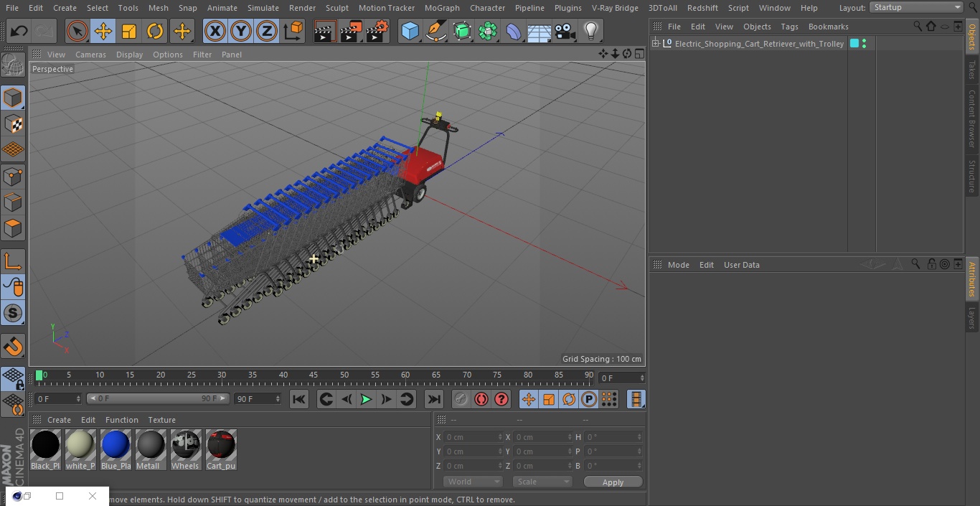The image size is (980, 506).
Task: Render active view clapperboard icon
Action: click(x=325, y=32)
